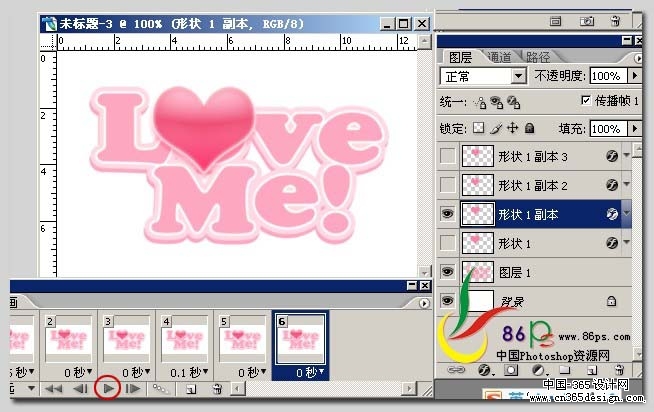The height and width of the screenshot is (412, 654).
Task: Click unify layer visibility icon
Action: tap(496, 102)
